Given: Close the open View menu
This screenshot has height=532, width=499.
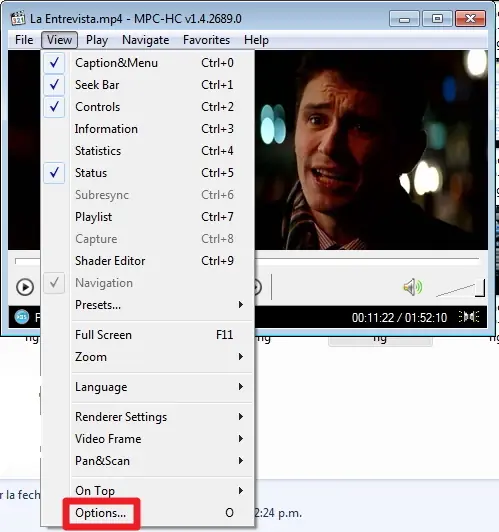Looking at the screenshot, I should 59,40.
